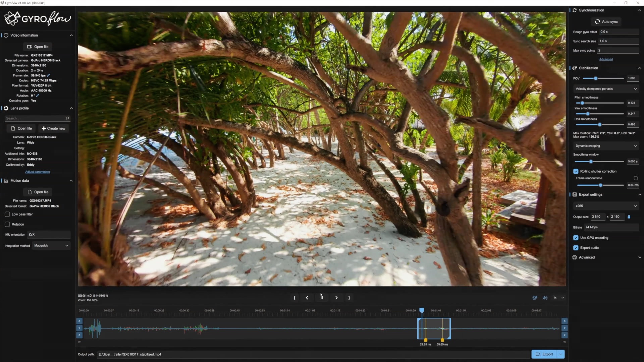Click the Export settings floppy disk icon
Image resolution: width=644 pixels, height=362 pixels.
coord(575,195)
